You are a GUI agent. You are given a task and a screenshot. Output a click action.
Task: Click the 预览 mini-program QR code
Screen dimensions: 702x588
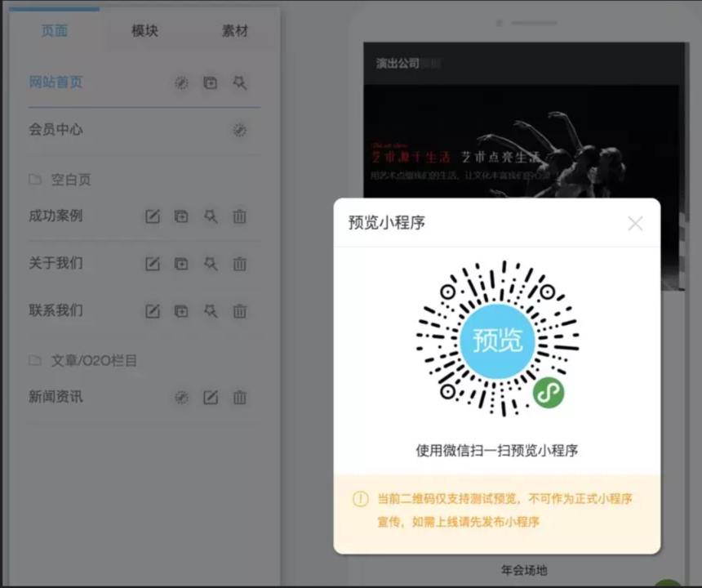[497, 339]
